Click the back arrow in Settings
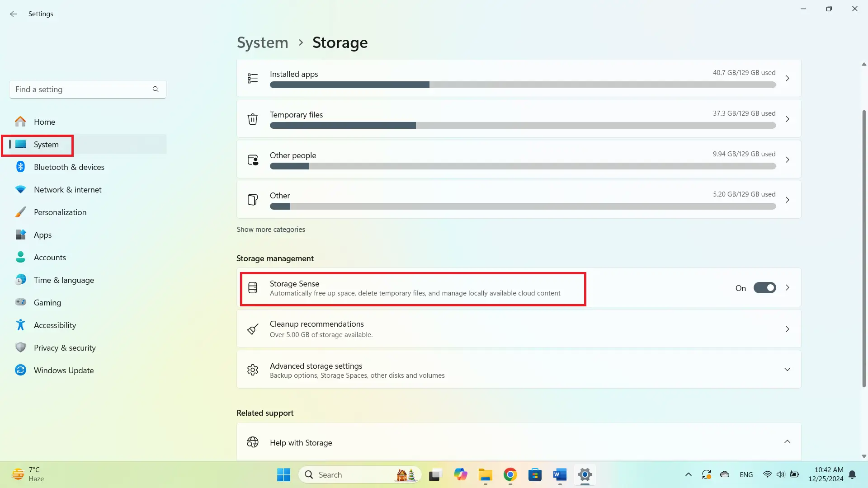 (13, 14)
